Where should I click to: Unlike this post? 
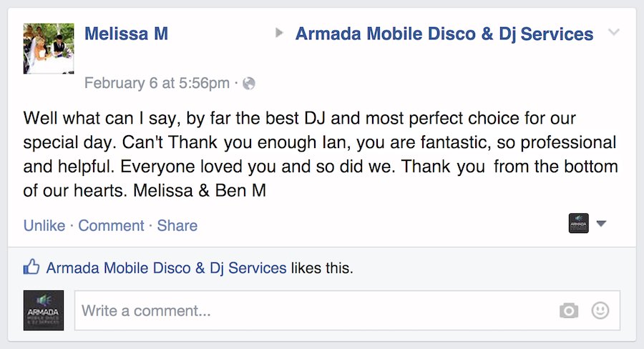(44, 226)
